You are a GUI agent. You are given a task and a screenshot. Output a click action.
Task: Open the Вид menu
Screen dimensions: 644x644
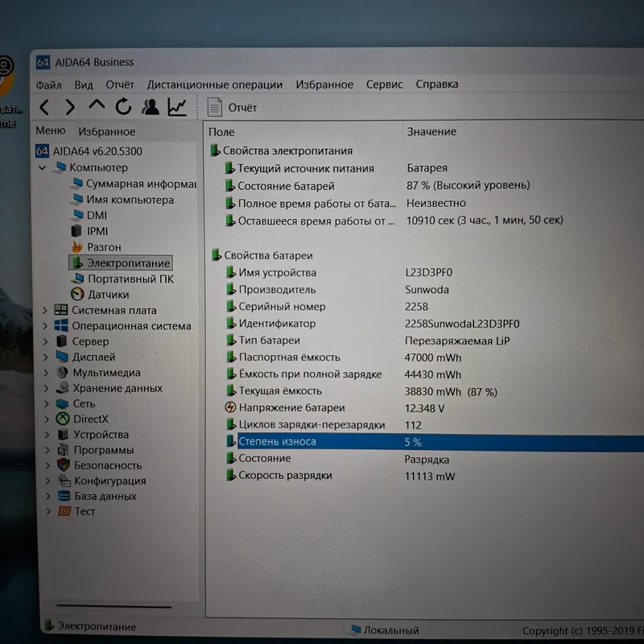[x=84, y=85]
